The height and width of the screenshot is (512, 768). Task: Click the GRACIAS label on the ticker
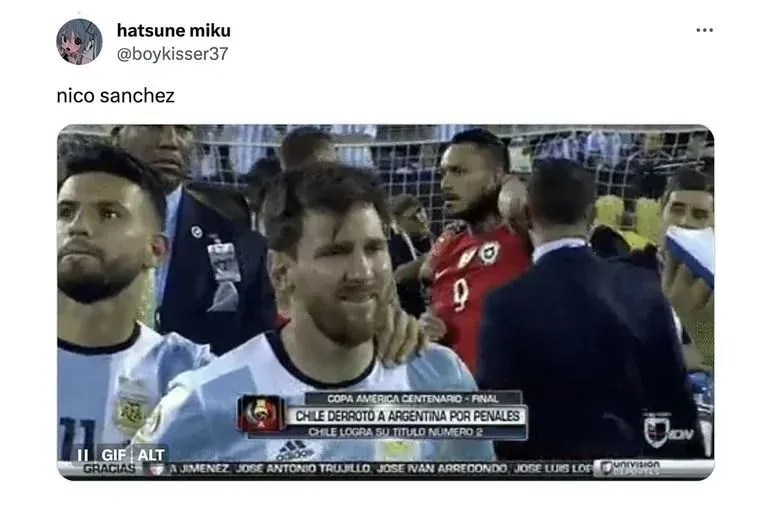(x=109, y=469)
